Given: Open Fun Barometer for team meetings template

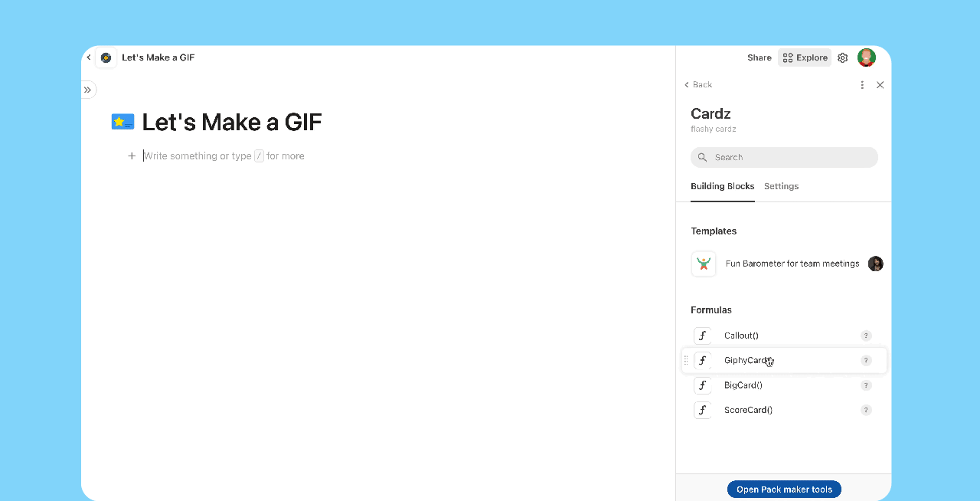Looking at the screenshot, I should click(787, 264).
